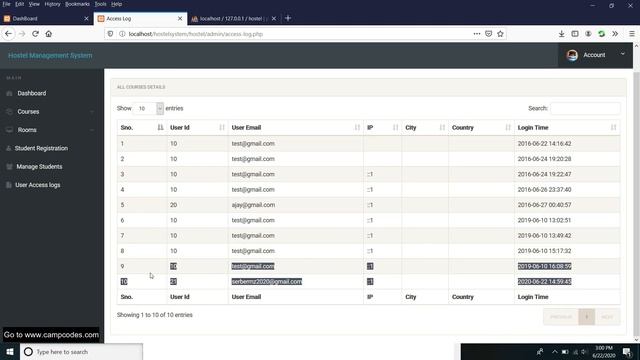
Task: Click the Account avatar image
Action: tap(572, 55)
